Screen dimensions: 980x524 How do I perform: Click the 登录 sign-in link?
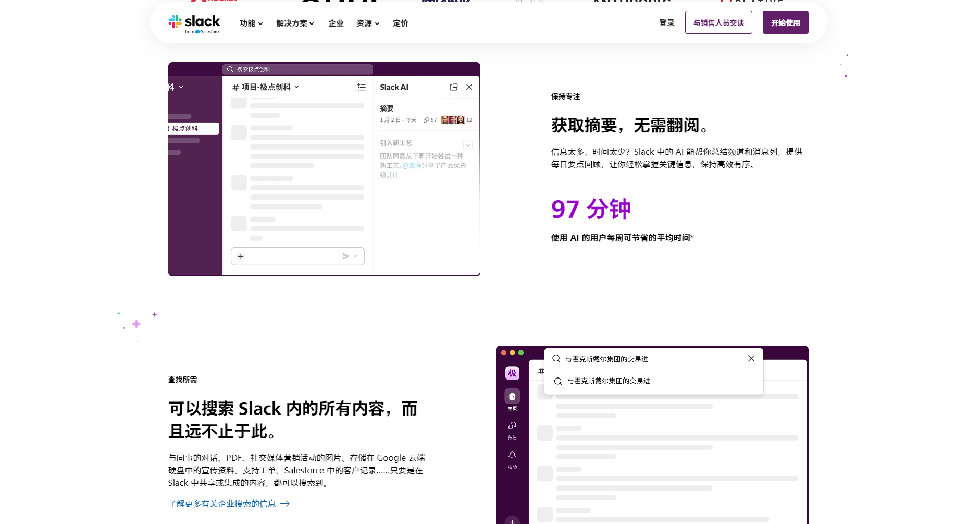click(x=666, y=23)
